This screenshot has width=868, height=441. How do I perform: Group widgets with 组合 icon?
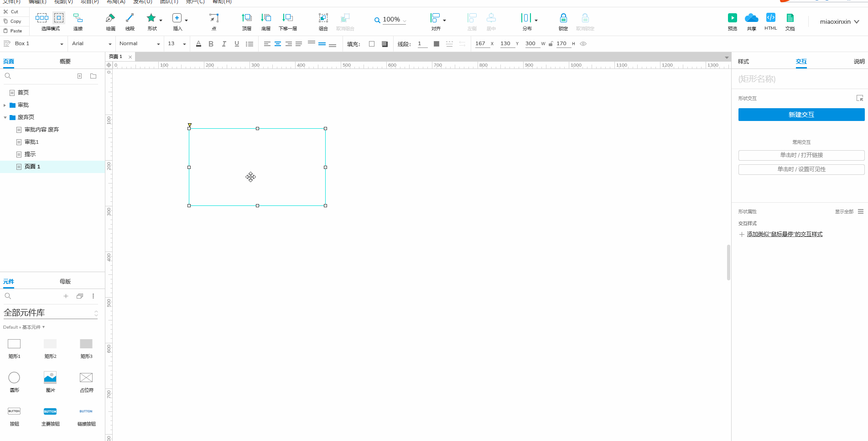[323, 18]
